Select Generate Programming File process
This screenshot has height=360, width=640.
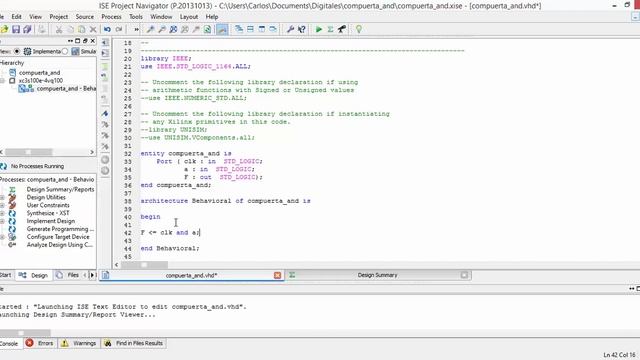pyautogui.click(x=60, y=229)
